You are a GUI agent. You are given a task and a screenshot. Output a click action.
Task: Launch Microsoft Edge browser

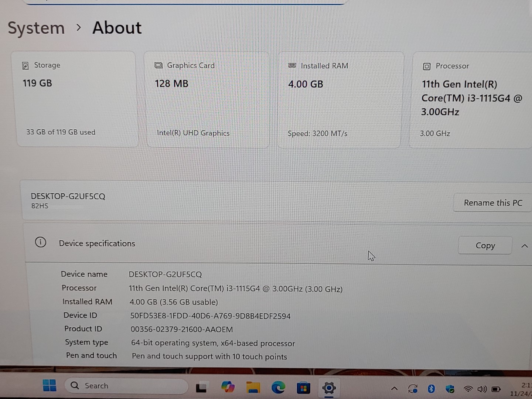(x=278, y=387)
